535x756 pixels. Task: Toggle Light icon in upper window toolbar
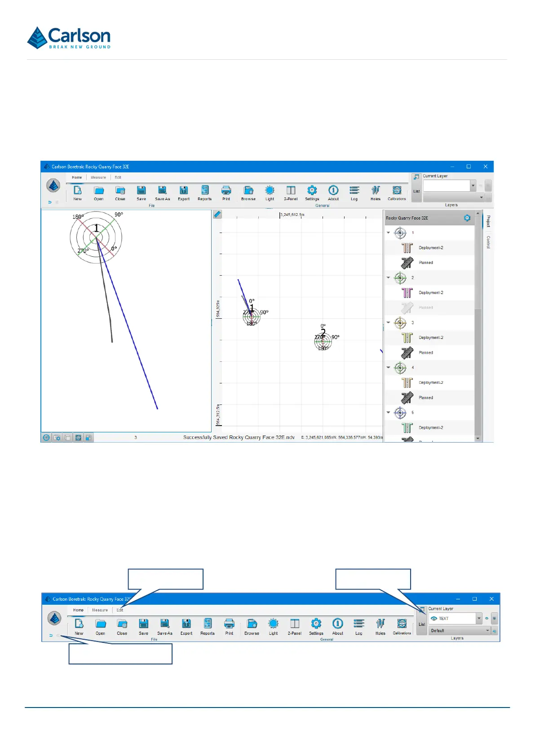pyautogui.click(x=270, y=190)
